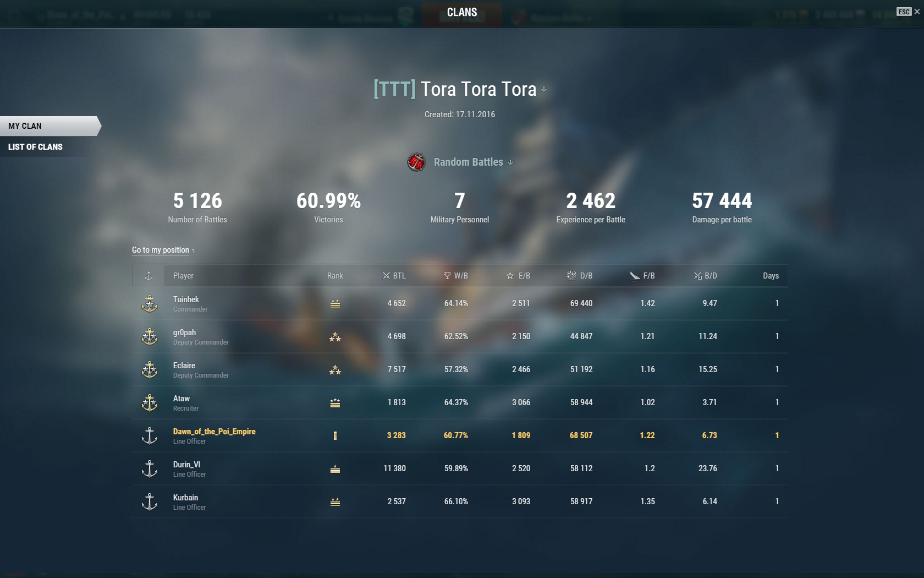Click Kurbain's line officer anchor icon

(x=150, y=502)
